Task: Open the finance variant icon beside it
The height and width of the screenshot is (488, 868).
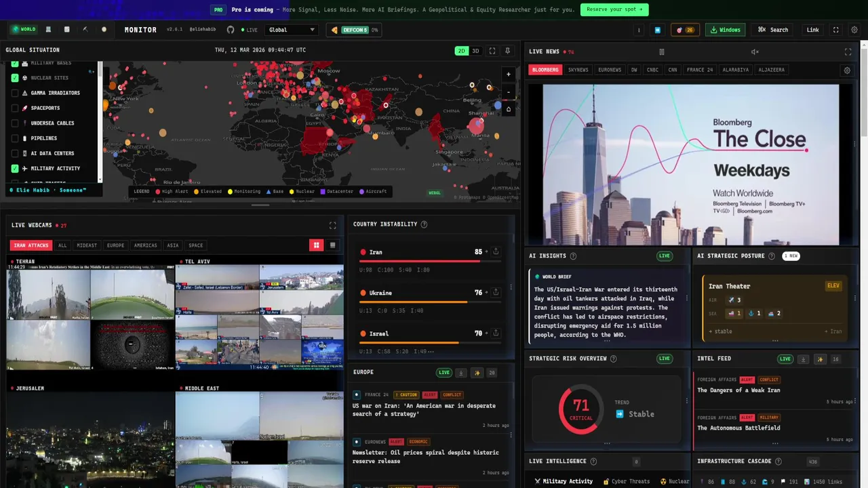Action: (66, 30)
